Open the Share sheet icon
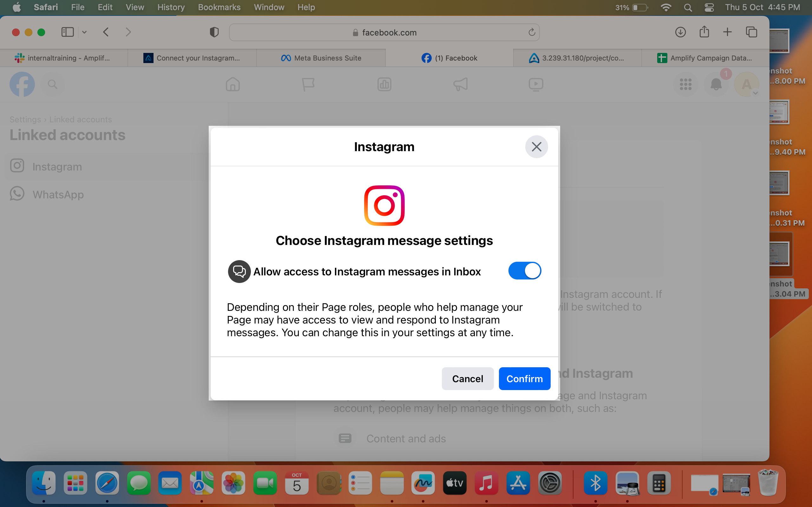 pos(704,32)
